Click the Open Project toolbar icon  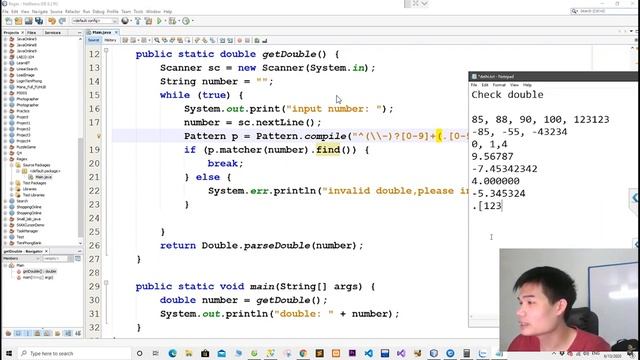29,21
